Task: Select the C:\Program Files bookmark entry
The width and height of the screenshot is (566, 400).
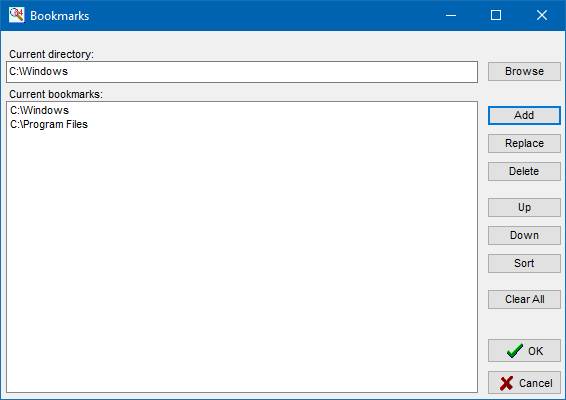Action: coord(49,124)
